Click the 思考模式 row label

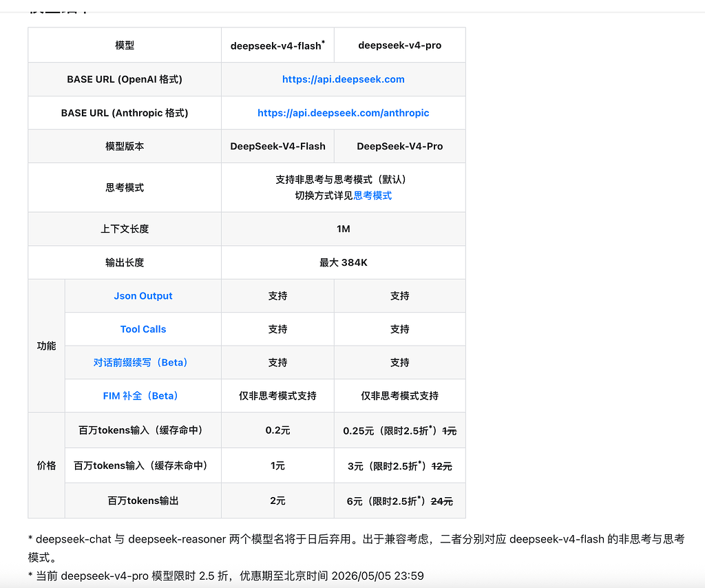(125, 187)
